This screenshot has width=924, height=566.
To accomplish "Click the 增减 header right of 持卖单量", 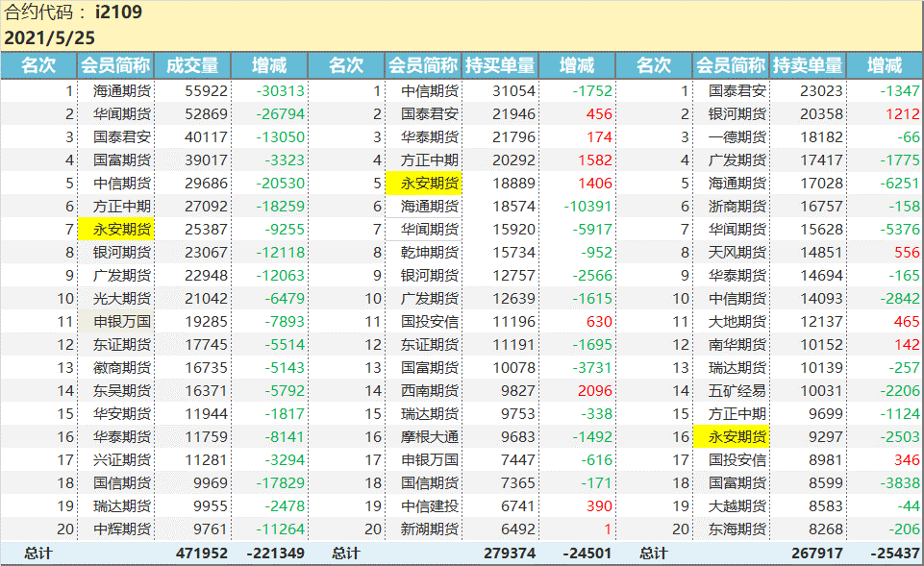I will [x=885, y=65].
